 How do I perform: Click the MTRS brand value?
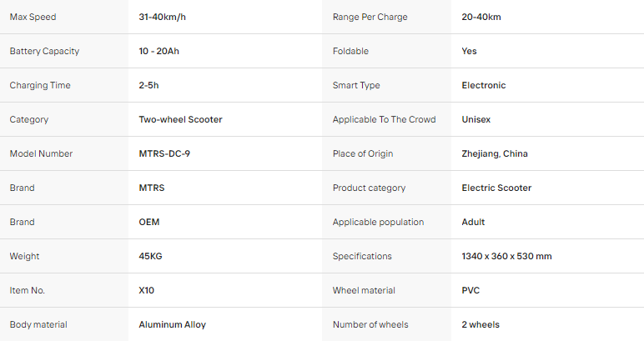tap(152, 188)
